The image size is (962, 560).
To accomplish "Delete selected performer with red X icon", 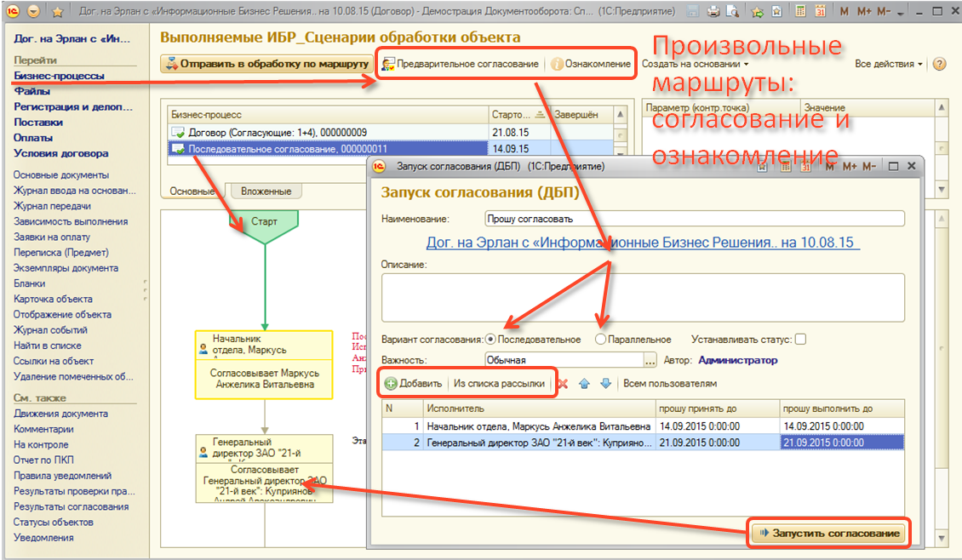I will [563, 384].
